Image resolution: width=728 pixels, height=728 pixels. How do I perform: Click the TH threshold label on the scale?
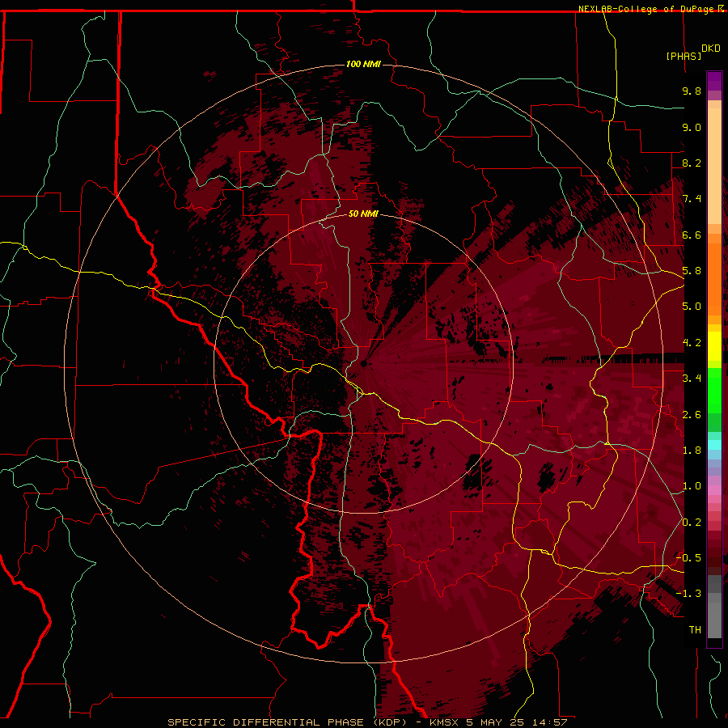695,630
